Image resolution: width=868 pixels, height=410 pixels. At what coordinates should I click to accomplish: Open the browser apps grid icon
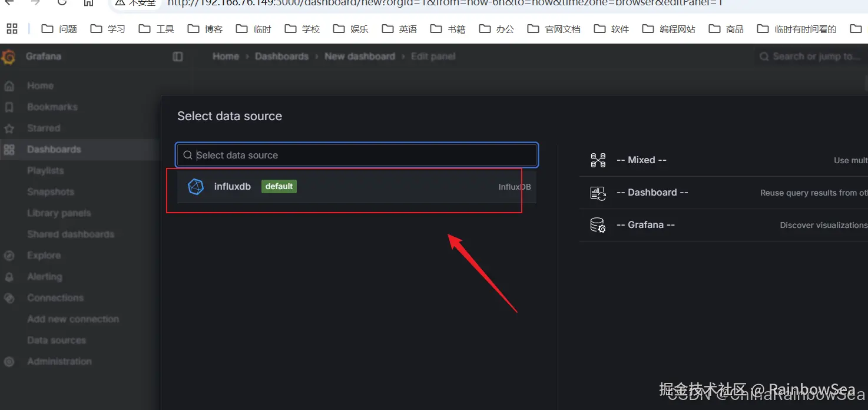click(12, 28)
